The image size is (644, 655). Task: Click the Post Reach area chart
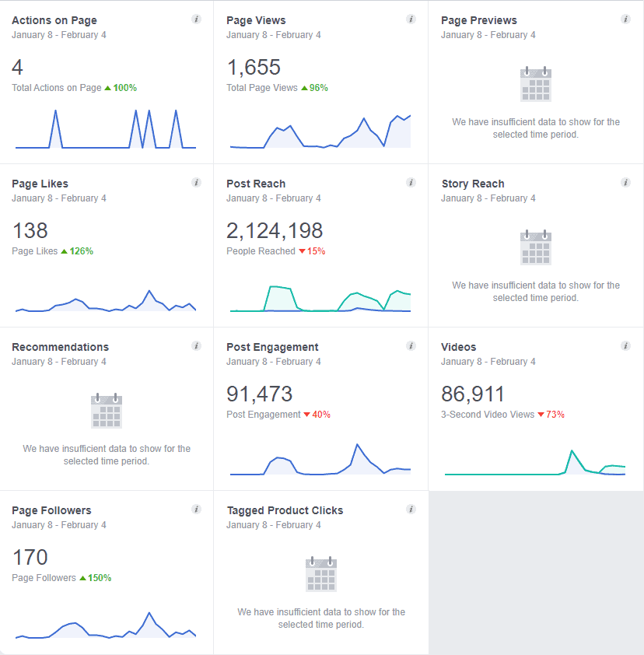pyautogui.click(x=320, y=299)
